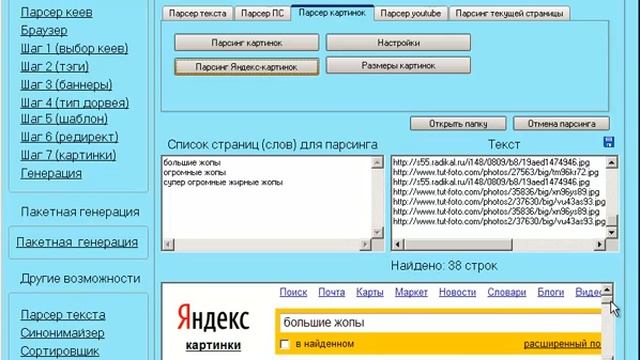Go to Шаг 4 (тип дорвея)
This screenshot has width=640, height=360.
point(75,102)
